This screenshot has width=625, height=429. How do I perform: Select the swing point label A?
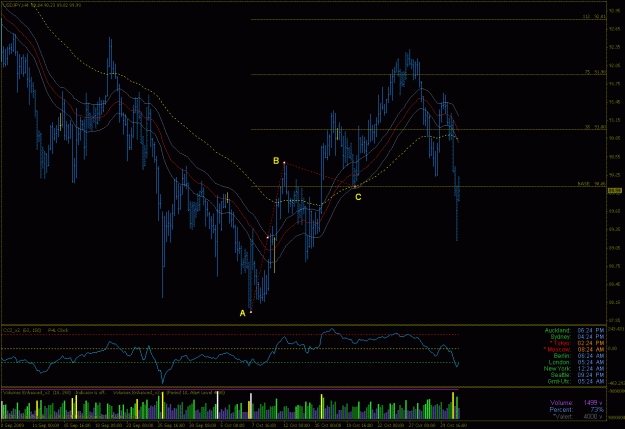point(242,313)
